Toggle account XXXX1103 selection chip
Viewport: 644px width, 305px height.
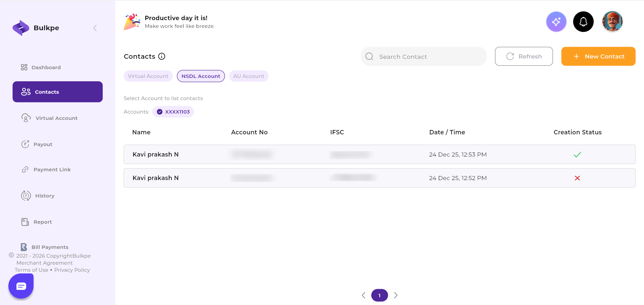[x=173, y=112]
